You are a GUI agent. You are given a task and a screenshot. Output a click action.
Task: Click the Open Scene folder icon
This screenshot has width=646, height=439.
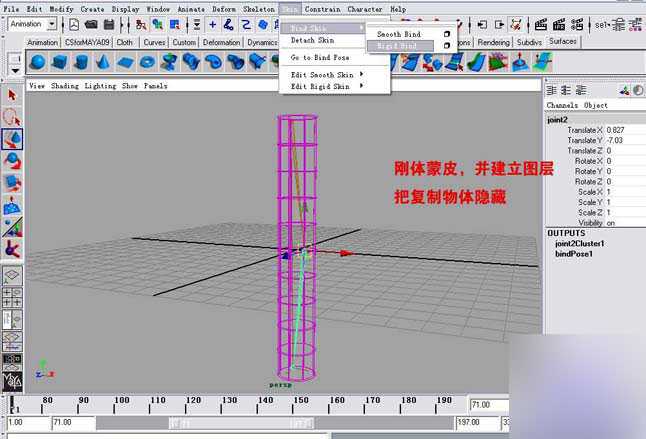tap(91, 25)
